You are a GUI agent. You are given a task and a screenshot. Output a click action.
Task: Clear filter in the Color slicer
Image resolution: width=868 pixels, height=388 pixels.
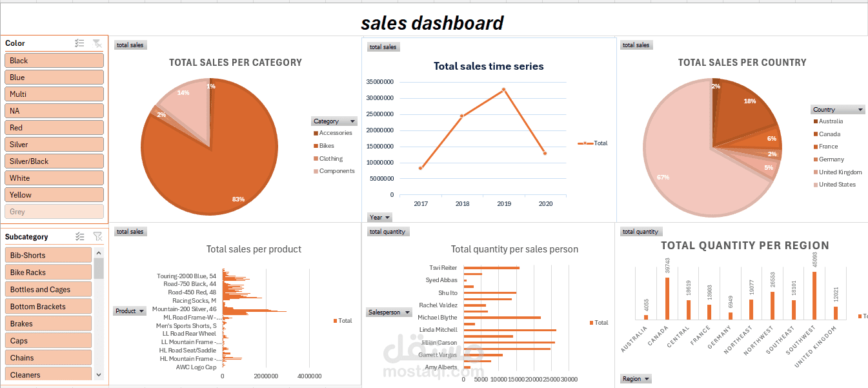[x=97, y=43]
